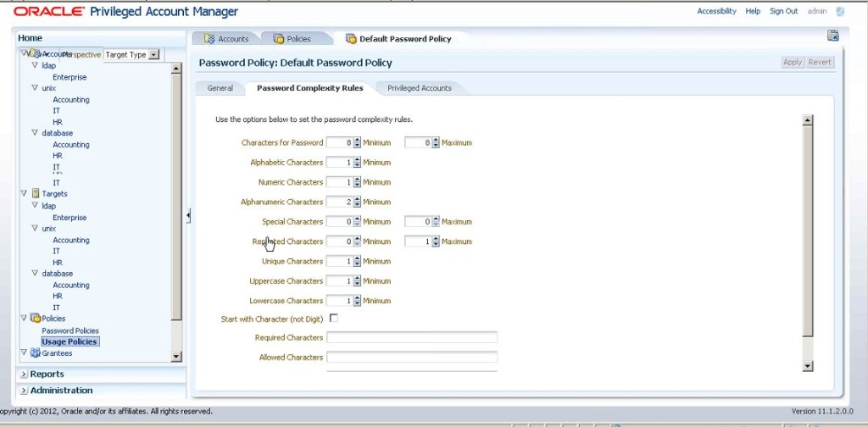Viewport: 868px width, 427px height.
Task: Click the user icon beside admin
Action: click(x=840, y=12)
